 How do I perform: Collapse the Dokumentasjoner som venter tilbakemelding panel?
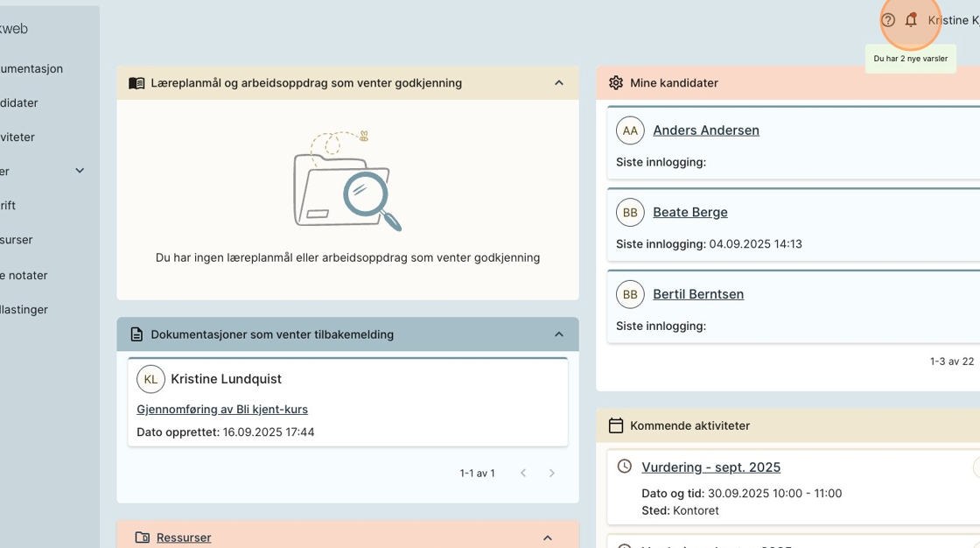[x=559, y=334]
